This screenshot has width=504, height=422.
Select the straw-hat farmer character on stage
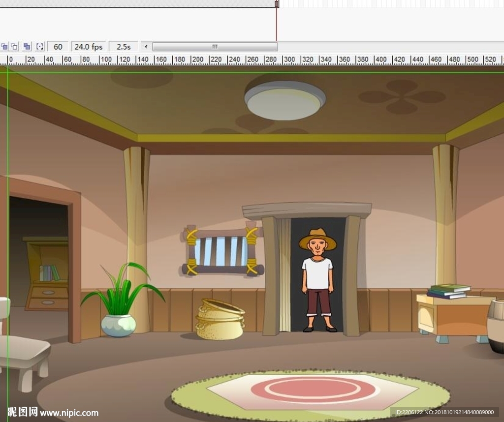[318, 280]
